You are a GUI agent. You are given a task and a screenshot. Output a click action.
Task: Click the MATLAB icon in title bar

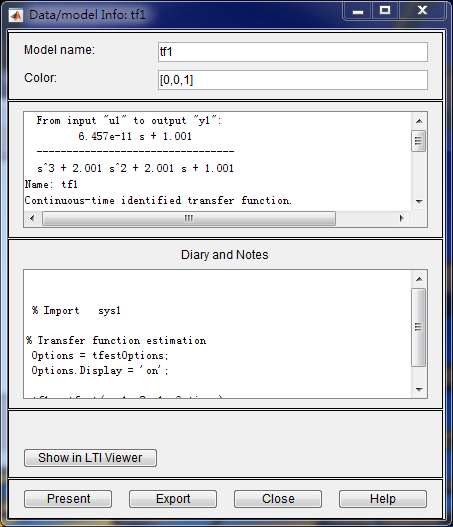[15, 15]
